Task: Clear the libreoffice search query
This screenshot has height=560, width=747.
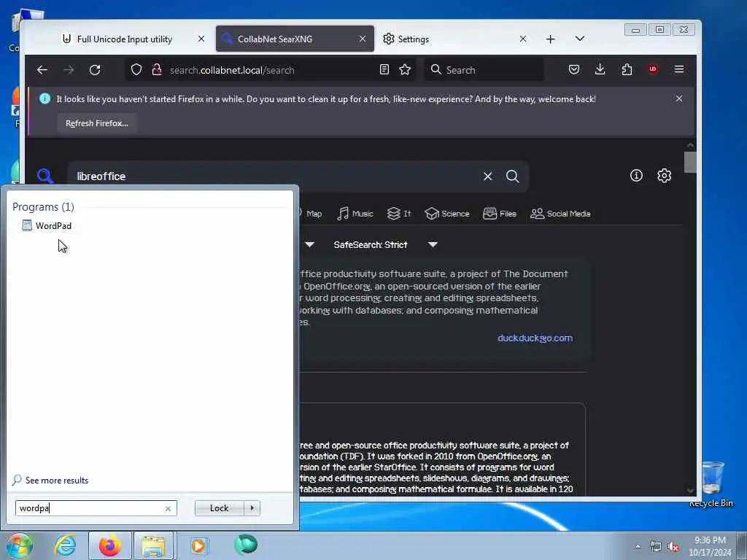Action: tap(488, 176)
